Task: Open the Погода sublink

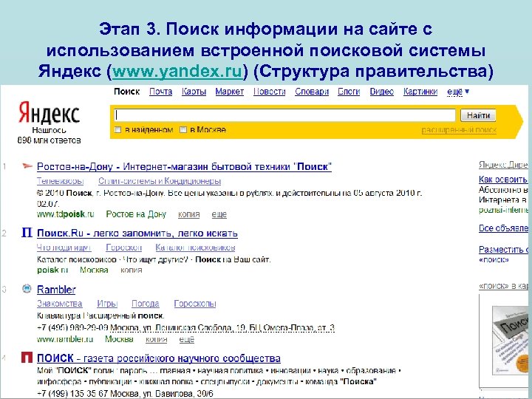Action: 146,304
